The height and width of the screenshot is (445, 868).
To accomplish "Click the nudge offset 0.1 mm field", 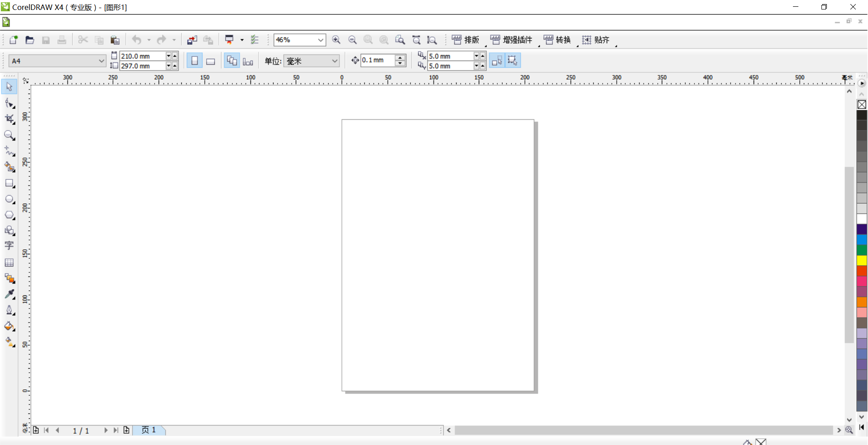I will [377, 60].
